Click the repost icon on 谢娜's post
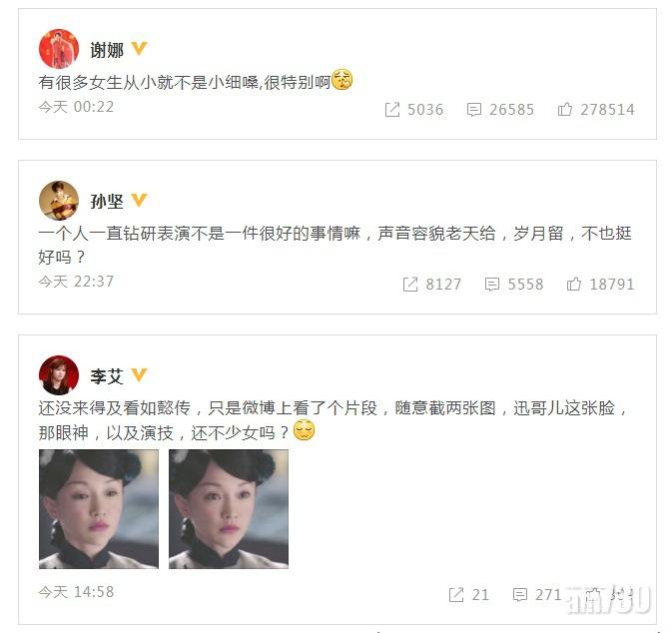 click(392, 110)
